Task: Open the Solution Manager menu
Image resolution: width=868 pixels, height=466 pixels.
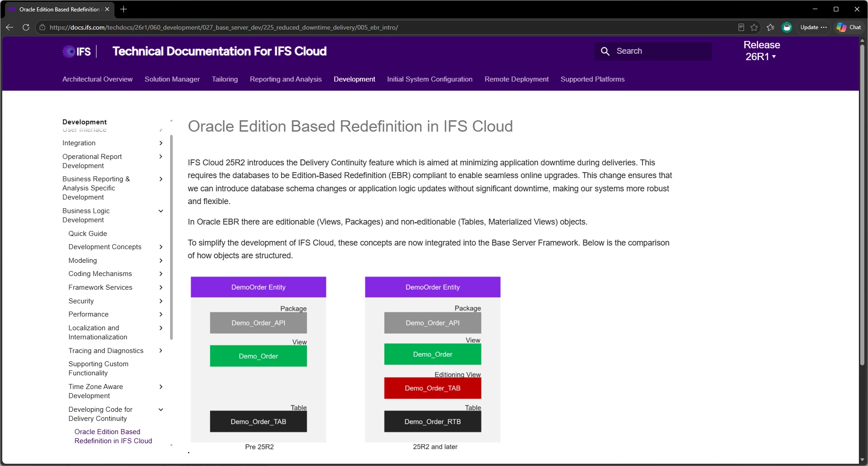Action: click(172, 79)
